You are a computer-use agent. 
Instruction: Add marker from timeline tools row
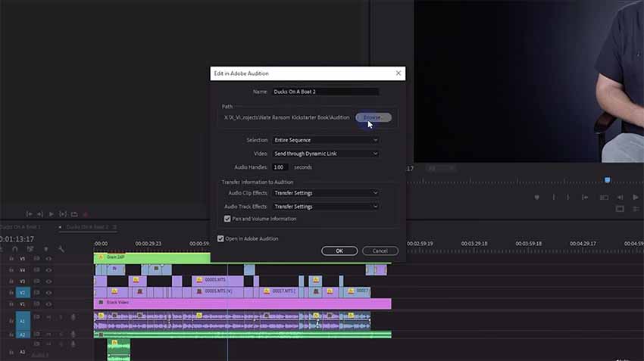tap(45, 249)
